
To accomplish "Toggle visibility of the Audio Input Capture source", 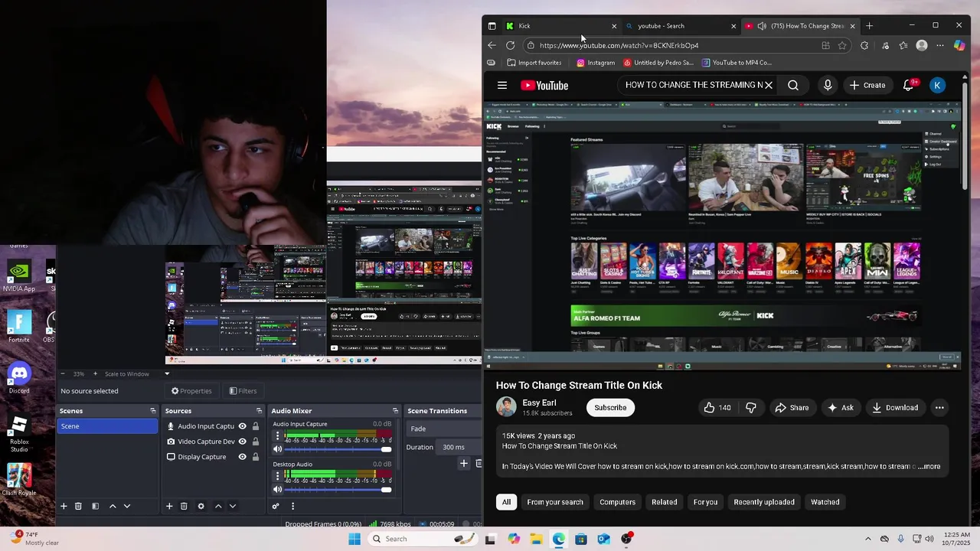I will pos(242,426).
